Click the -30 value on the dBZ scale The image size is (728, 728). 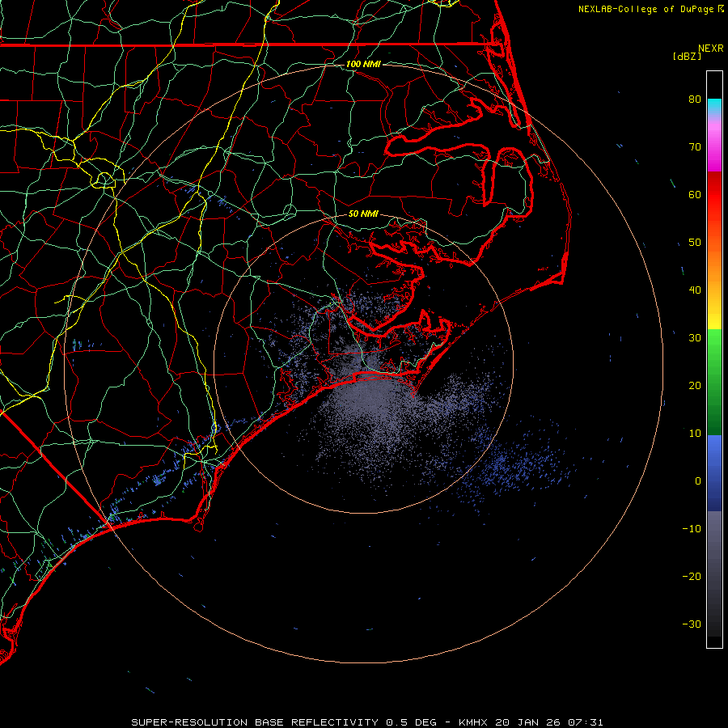692,624
